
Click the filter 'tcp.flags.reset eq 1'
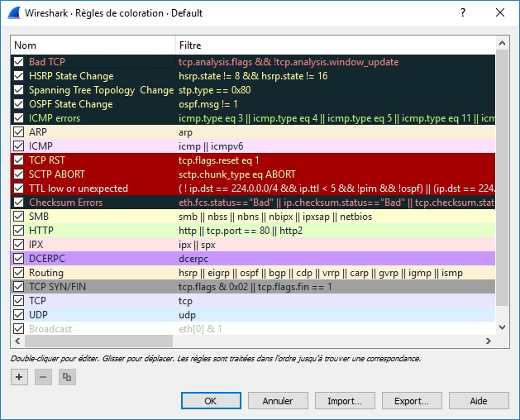[x=218, y=160]
